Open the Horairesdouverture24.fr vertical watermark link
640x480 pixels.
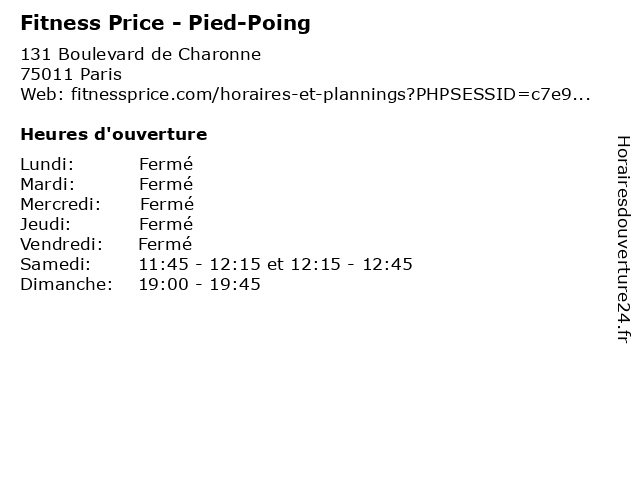(x=622, y=239)
